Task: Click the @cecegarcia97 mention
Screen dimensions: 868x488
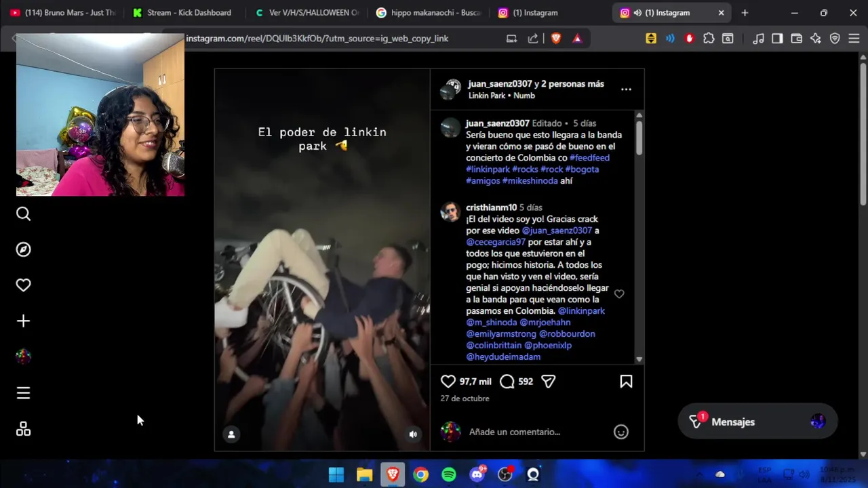Action: click(x=496, y=242)
